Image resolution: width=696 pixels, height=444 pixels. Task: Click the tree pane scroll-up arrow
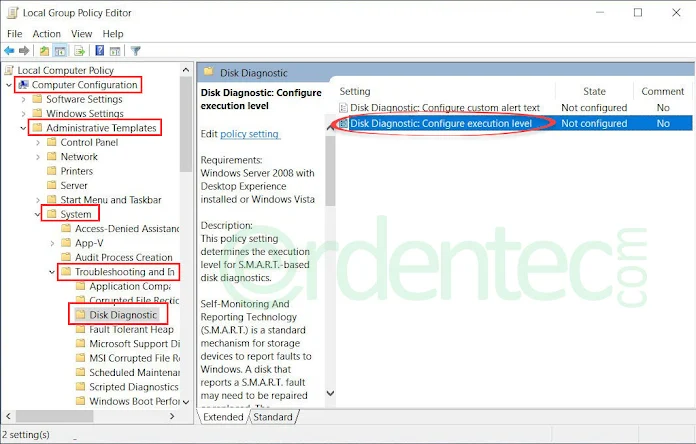(x=186, y=70)
